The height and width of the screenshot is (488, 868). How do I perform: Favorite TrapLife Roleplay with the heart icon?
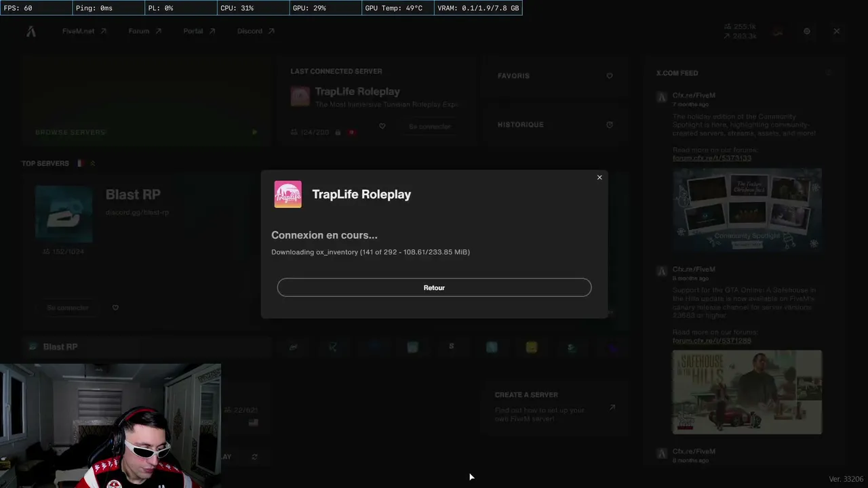click(x=382, y=126)
